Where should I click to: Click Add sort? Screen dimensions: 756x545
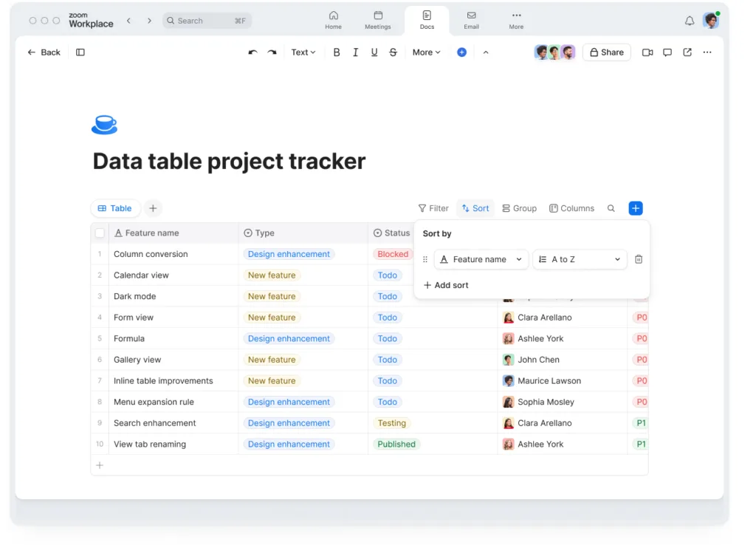pyautogui.click(x=446, y=285)
